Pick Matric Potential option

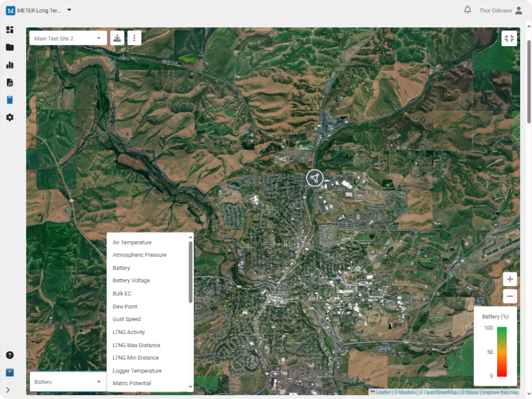[132, 383]
